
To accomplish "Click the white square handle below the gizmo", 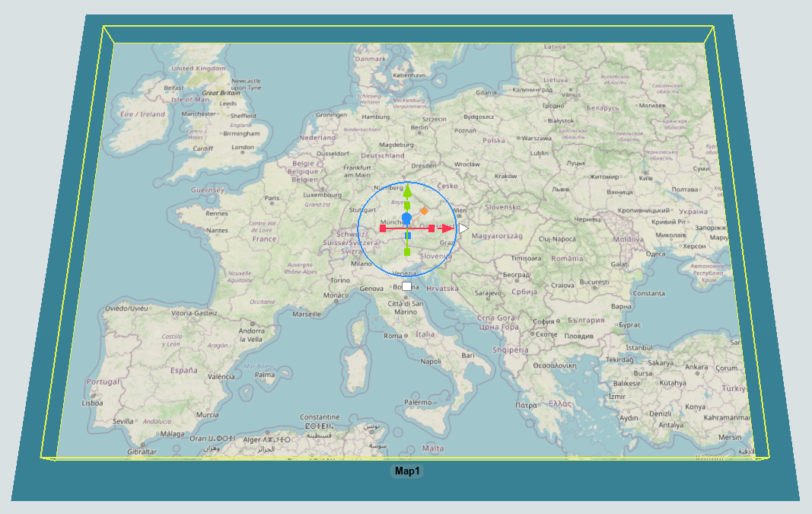I will (x=406, y=286).
